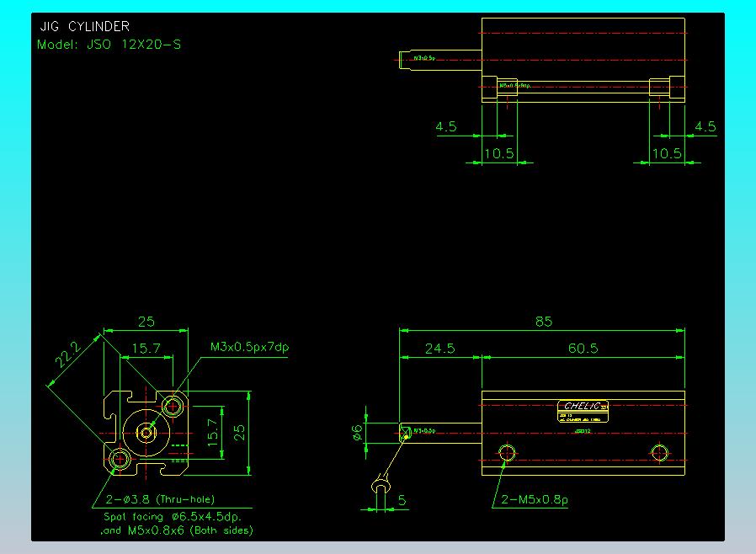The width and height of the screenshot is (756, 554).
Task: Select the 'Model: JSO 12X20-S' label
Action: coord(109,45)
